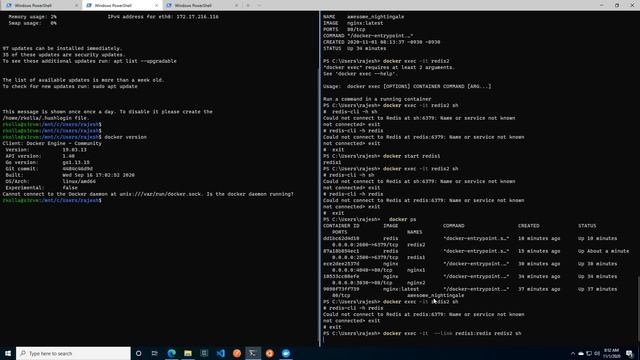The image size is (640, 360).
Task: Click 'Run a command in a running container'
Action: coord(377,99)
